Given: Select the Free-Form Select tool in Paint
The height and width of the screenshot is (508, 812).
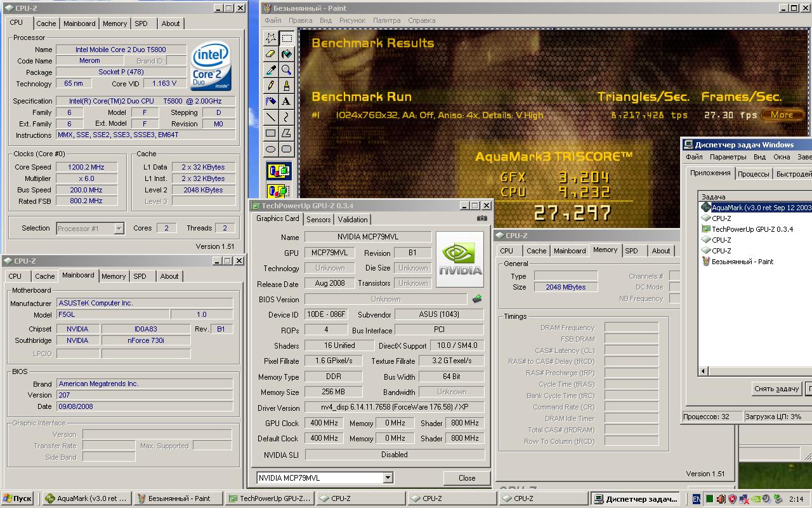Looking at the screenshot, I should tap(271, 38).
